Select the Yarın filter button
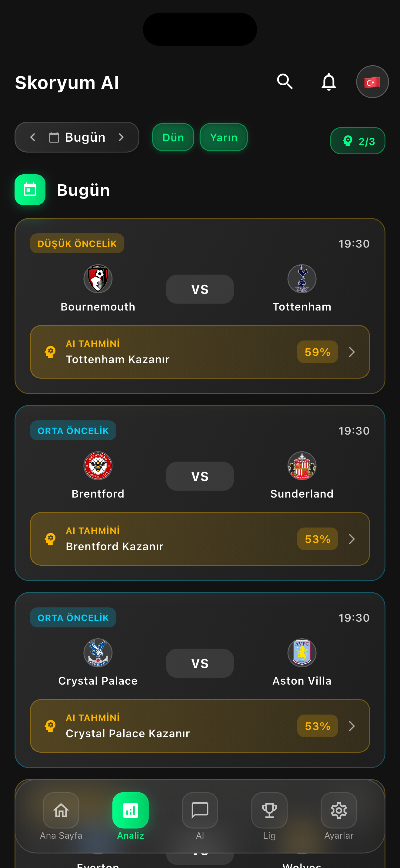The image size is (400, 868). click(223, 137)
